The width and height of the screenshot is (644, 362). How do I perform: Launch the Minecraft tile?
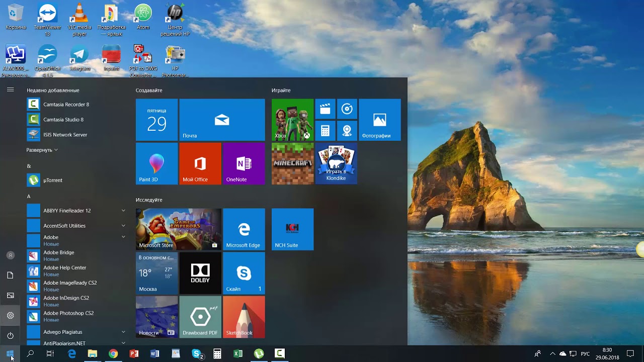(x=292, y=163)
